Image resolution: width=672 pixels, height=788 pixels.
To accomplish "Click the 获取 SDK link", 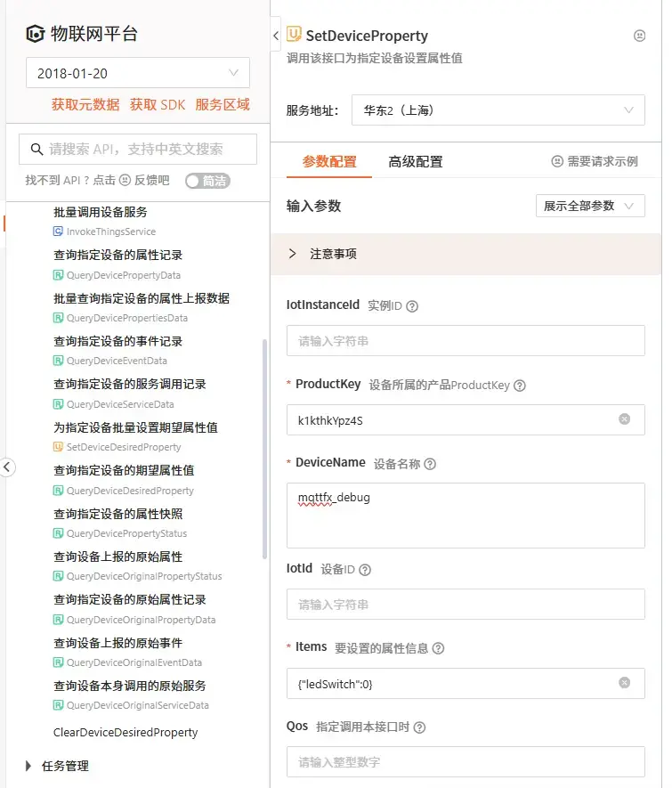I will tap(158, 105).
